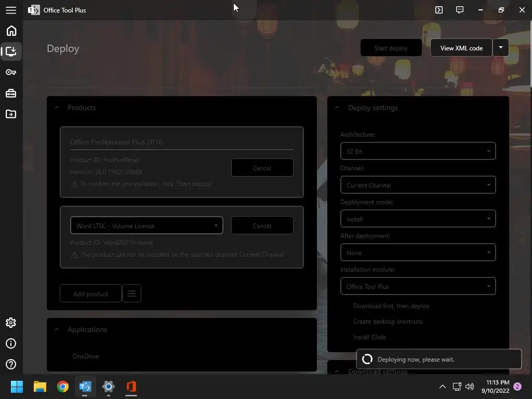Screen dimensions: 532x399
Task: Open the Help question mark icon
Action: [x=11, y=364]
